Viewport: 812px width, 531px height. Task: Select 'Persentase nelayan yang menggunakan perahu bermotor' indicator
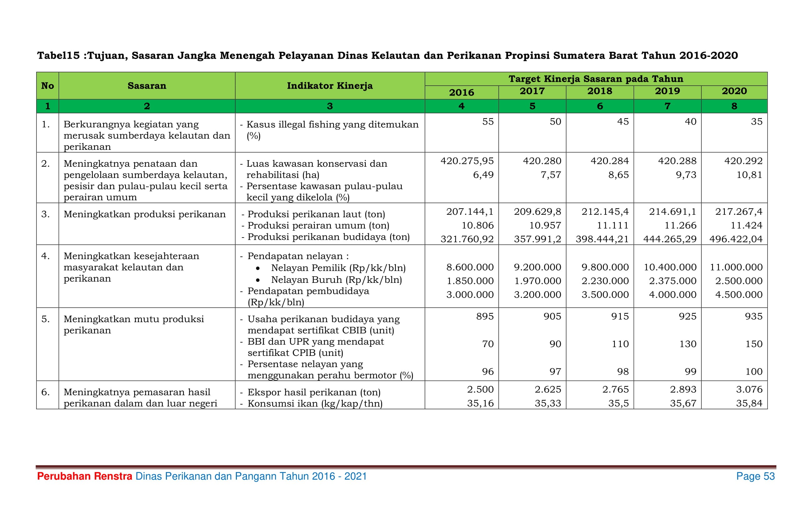coord(326,369)
